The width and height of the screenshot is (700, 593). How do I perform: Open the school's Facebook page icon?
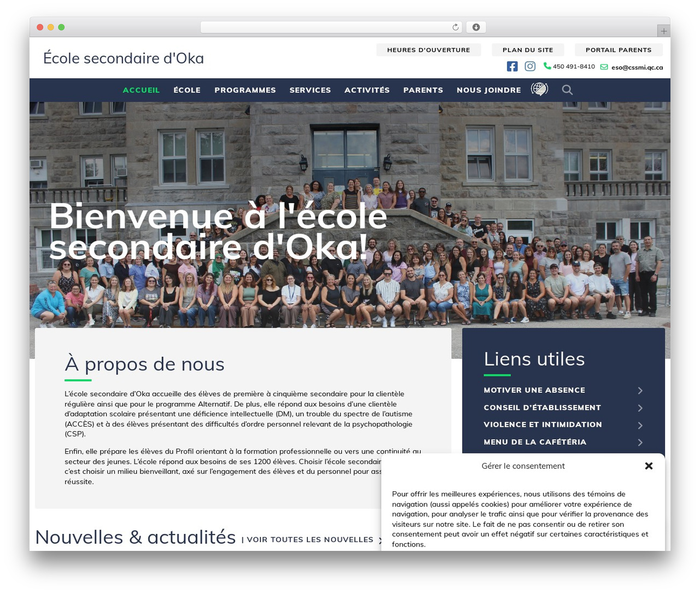pos(512,66)
